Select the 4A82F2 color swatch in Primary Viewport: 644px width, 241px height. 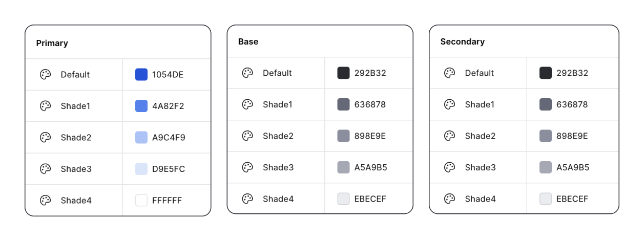pyautogui.click(x=141, y=106)
